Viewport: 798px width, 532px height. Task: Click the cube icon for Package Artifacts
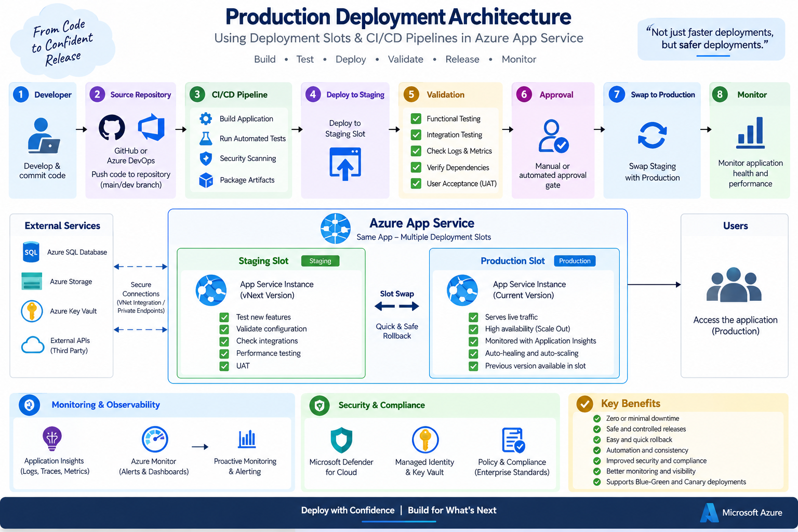tap(206, 180)
